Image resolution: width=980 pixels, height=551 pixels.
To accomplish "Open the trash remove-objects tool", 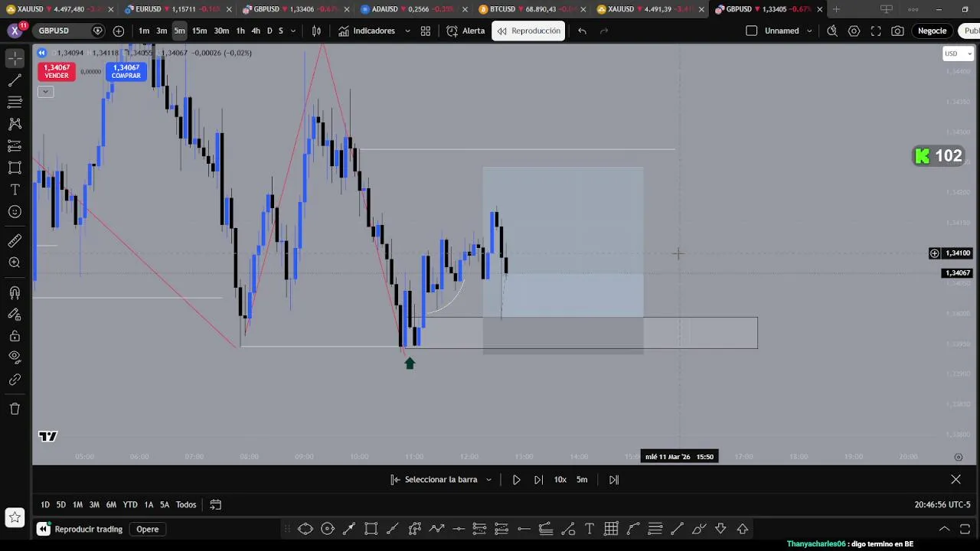I will (x=15, y=409).
